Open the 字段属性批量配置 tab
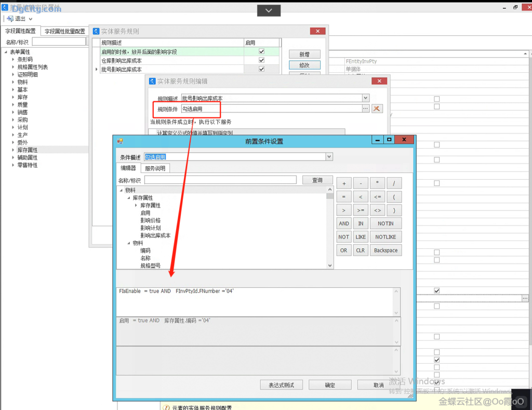The height and width of the screenshot is (410, 532). click(x=64, y=31)
